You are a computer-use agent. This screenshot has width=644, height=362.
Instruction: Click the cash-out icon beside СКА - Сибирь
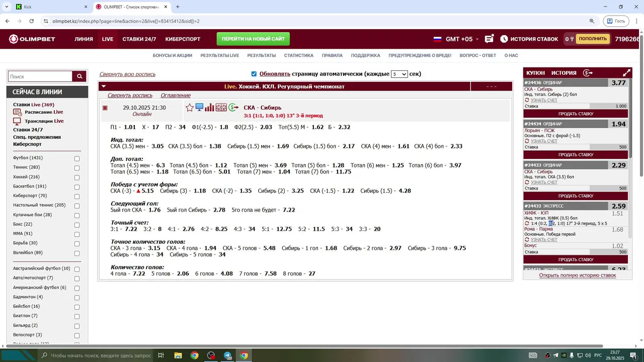tap(233, 107)
